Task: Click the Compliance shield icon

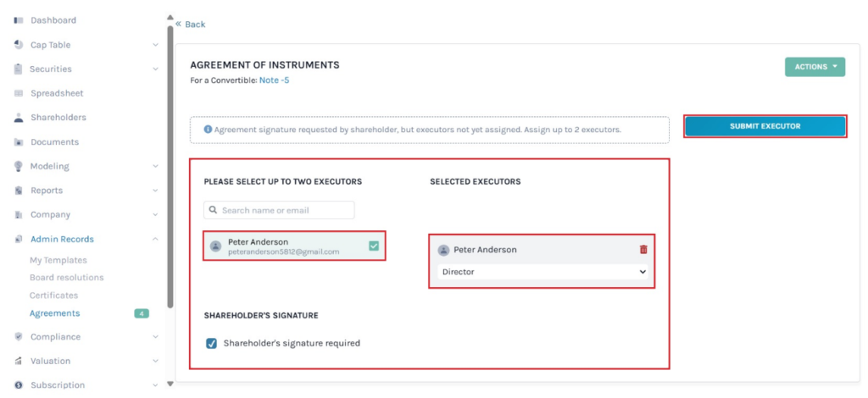Action: pyautogui.click(x=19, y=337)
